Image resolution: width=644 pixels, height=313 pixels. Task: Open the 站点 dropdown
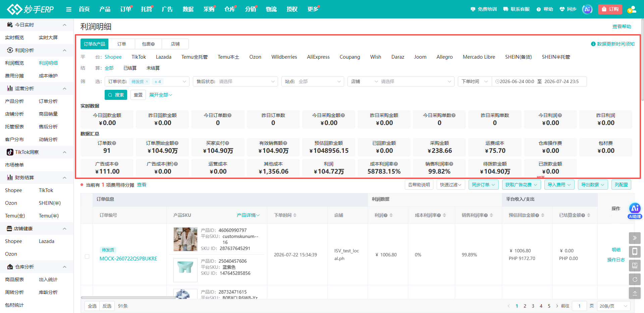313,81
